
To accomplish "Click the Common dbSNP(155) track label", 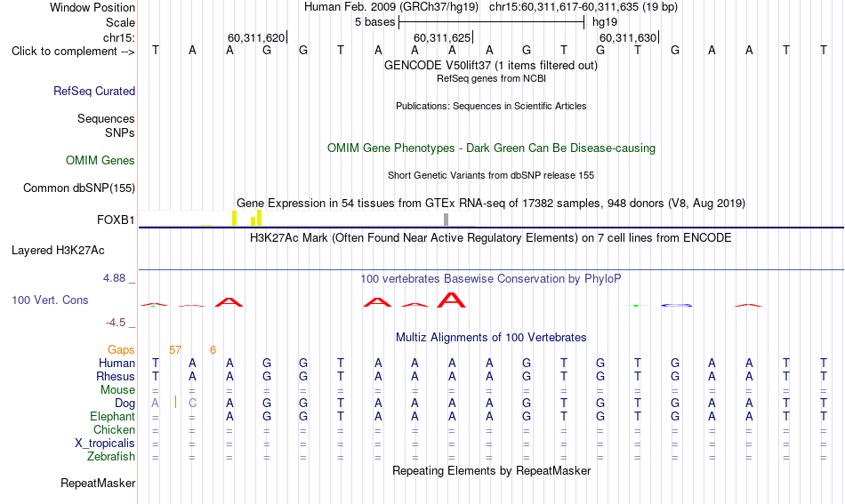I will click(78, 188).
